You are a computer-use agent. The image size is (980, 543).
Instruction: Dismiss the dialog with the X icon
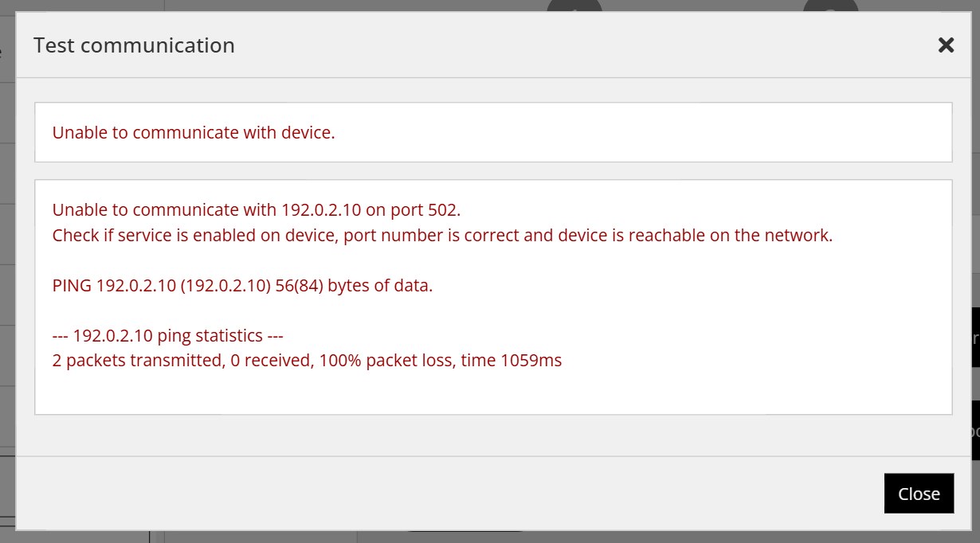tap(946, 45)
